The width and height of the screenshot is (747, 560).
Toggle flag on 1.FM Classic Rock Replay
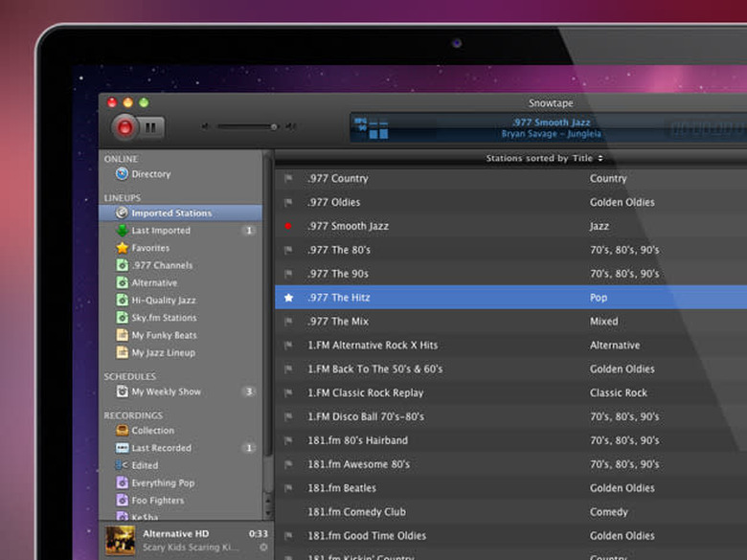288,392
